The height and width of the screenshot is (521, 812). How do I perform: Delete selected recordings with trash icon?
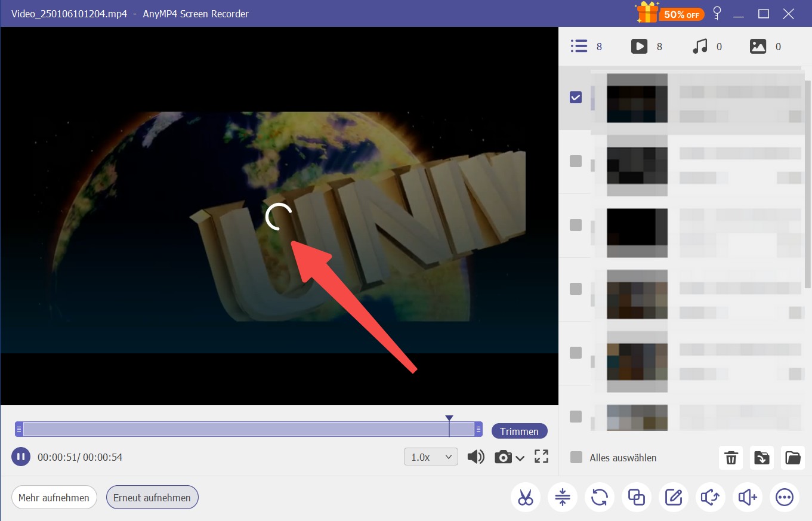pyautogui.click(x=731, y=458)
